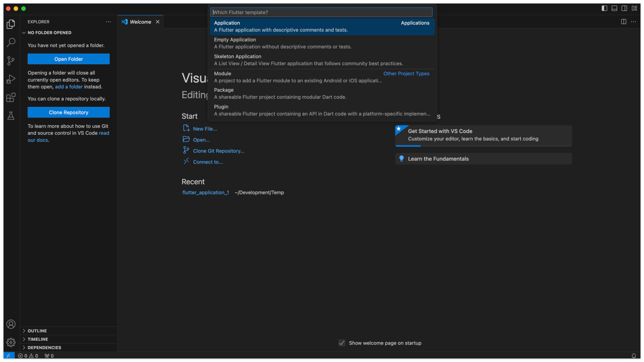Expand the Outline section

[37, 331]
